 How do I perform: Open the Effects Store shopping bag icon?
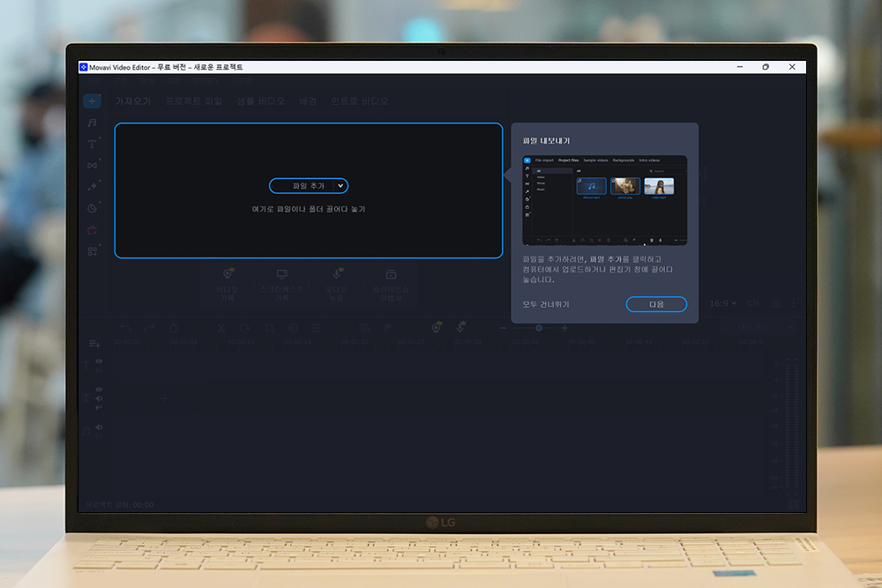click(93, 230)
